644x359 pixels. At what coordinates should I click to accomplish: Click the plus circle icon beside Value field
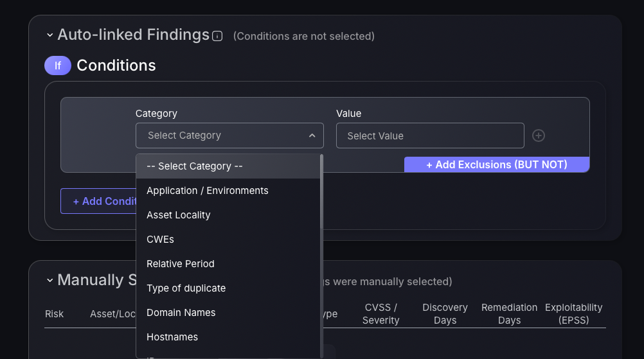(539, 136)
